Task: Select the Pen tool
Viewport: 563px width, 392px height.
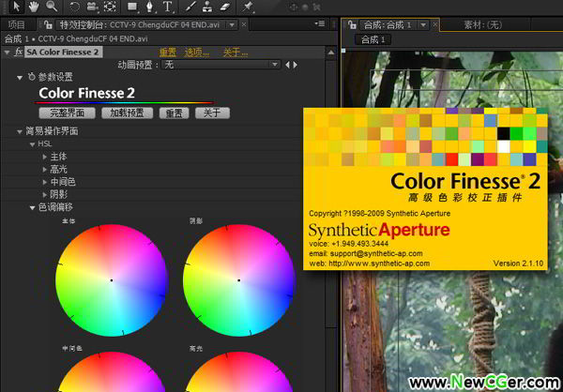Action: coord(150,7)
